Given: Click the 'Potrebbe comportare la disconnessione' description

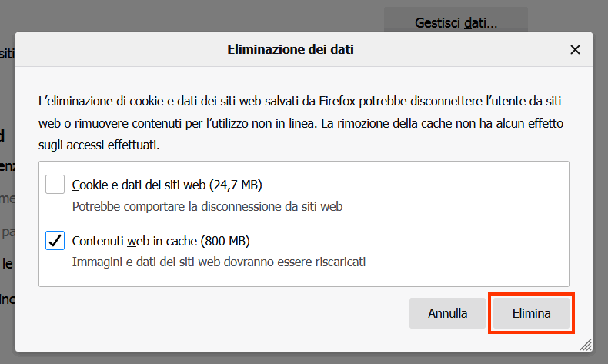Looking at the screenshot, I should (207, 206).
